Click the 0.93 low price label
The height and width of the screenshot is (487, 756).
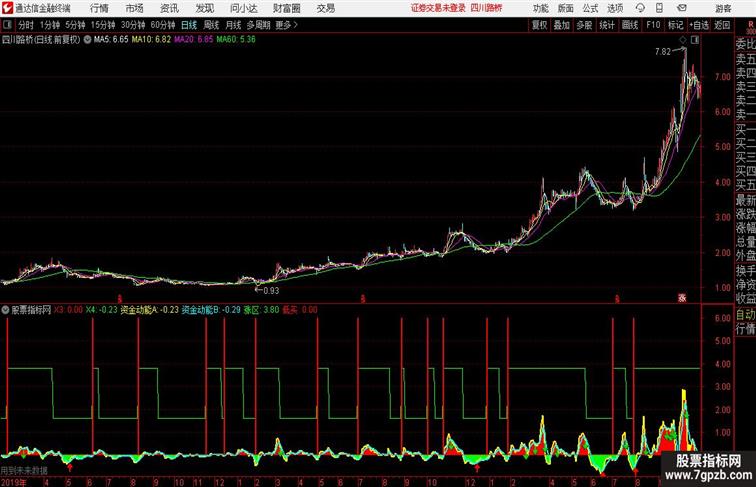[x=271, y=290]
